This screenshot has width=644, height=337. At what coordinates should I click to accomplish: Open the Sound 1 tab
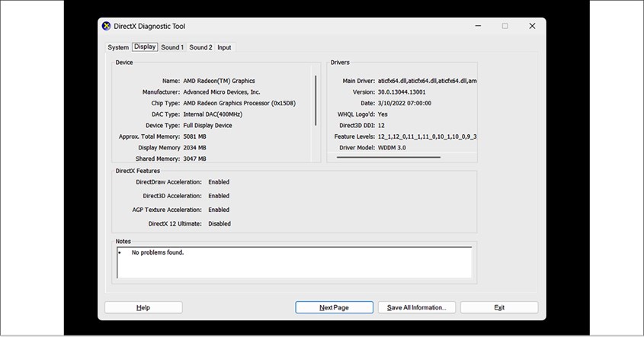tap(172, 47)
